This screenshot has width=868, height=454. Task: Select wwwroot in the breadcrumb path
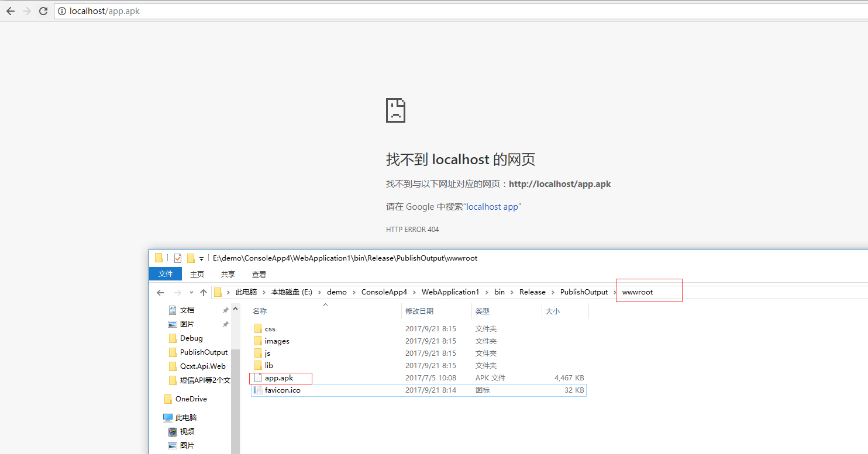(x=638, y=292)
